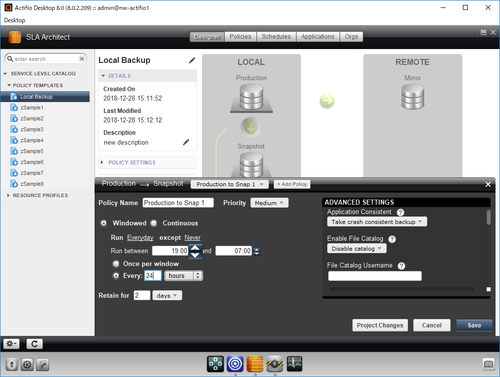The width and height of the screenshot is (500, 377).
Task: Open the Production to Snap 1 policy dropdown
Action: (230, 184)
